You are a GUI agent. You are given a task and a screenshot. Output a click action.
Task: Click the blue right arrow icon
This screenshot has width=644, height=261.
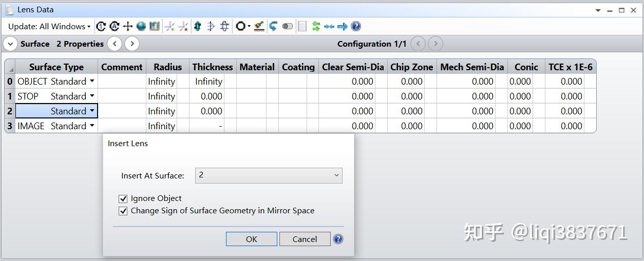343,26
